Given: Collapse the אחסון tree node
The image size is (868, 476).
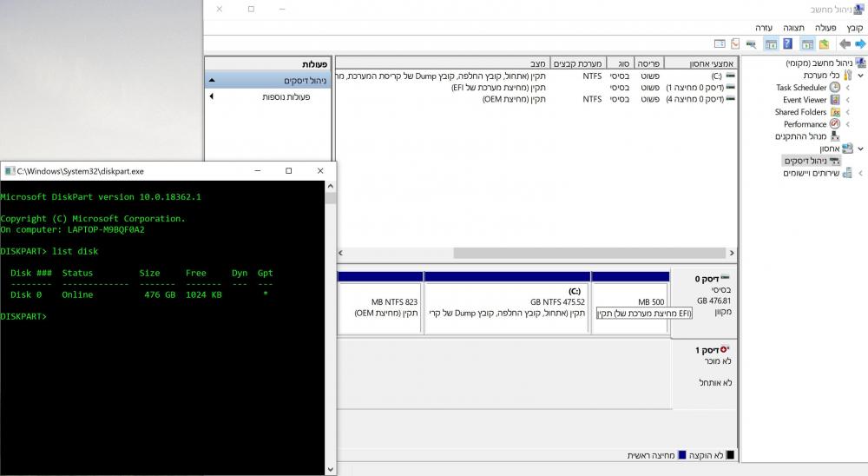Looking at the screenshot, I should pyautogui.click(x=860, y=149).
